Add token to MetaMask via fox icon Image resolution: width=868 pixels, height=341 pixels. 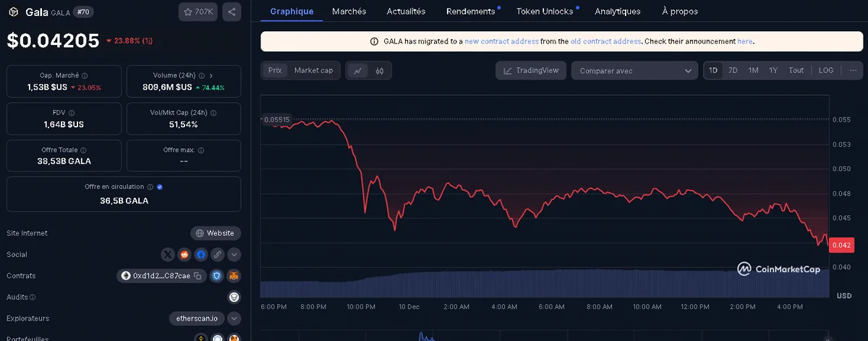coord(234,276)
